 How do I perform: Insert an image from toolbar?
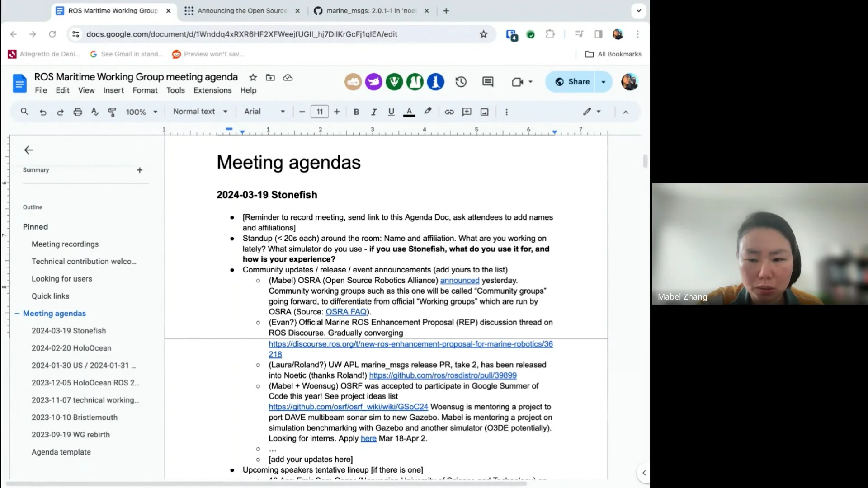[x=484, y=112]
